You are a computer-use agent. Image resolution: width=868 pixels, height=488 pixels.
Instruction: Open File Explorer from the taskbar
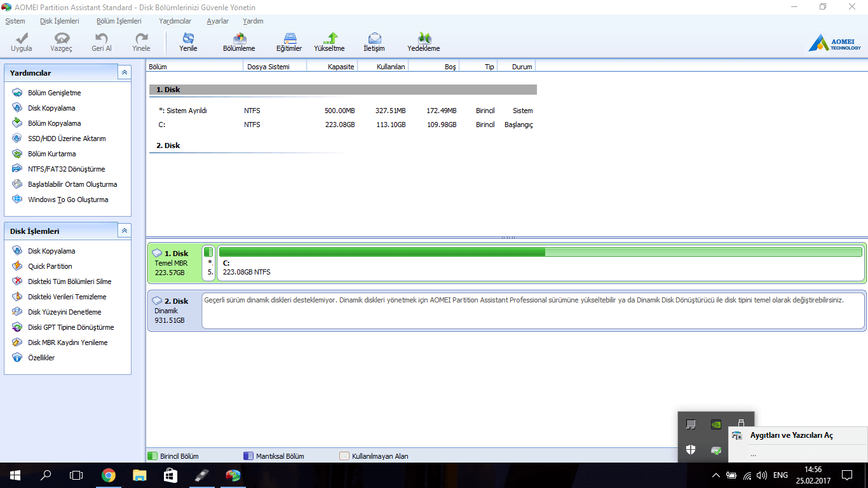point(139,475)
